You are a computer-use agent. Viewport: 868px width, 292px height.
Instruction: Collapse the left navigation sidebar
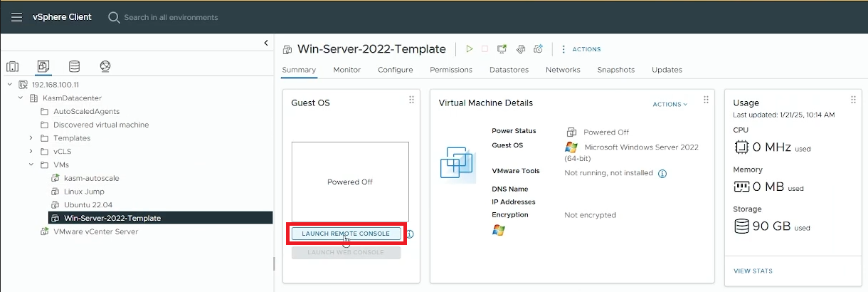(266, 43)
